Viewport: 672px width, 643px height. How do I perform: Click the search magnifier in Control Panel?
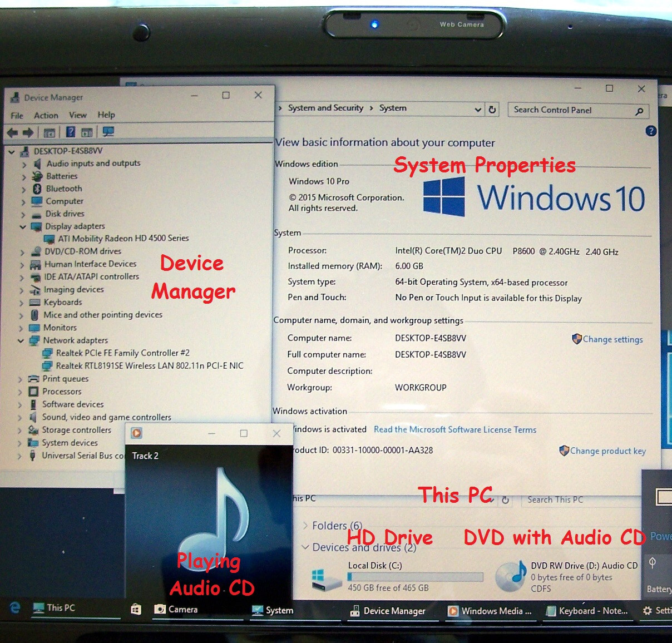(x=640, y=111)
